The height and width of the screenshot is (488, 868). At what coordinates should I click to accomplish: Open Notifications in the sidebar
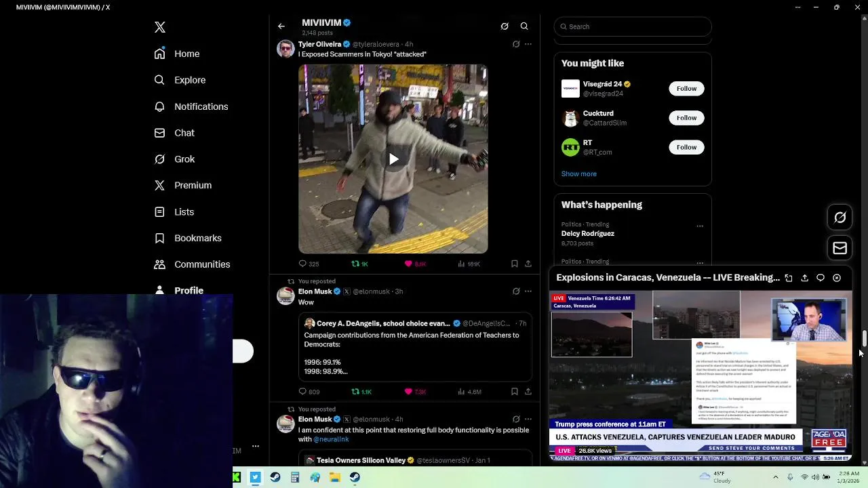pyautogui.click(x=191, y=106)
